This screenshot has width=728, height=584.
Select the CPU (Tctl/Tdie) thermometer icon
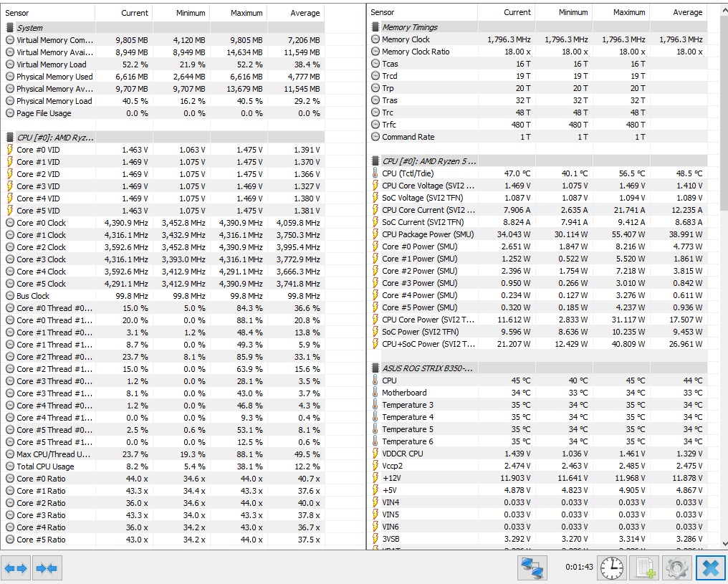[x=375, y=173]
